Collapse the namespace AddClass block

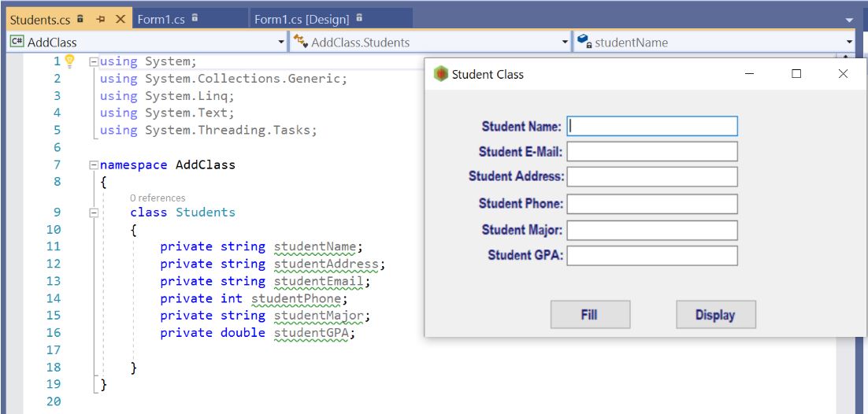click(94, 165)
